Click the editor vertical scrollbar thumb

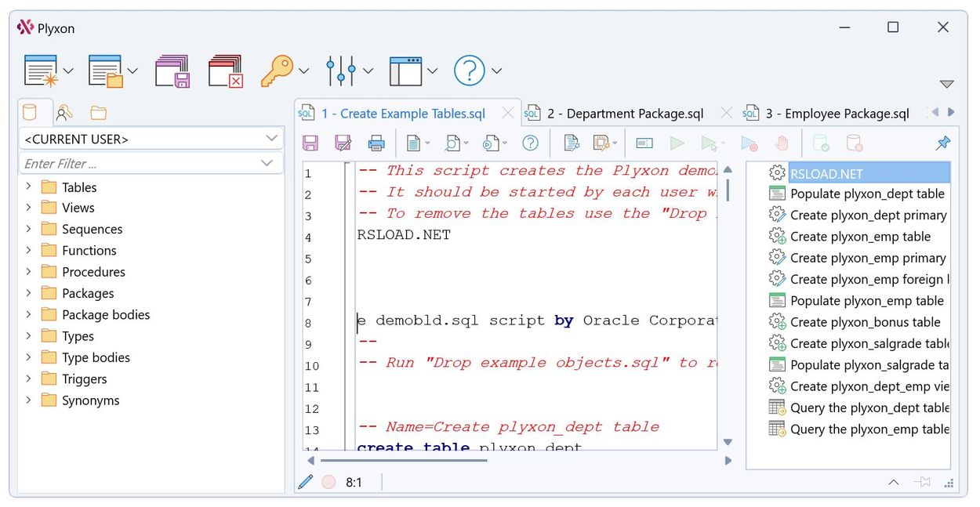pyautogui.click(x=728, y=189)
